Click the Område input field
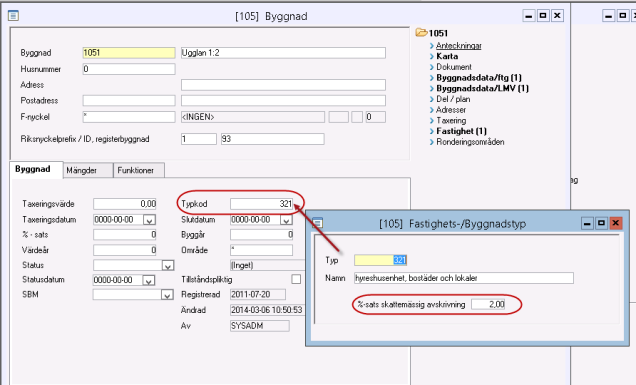The image size is (636, 385). pos(261,250)
